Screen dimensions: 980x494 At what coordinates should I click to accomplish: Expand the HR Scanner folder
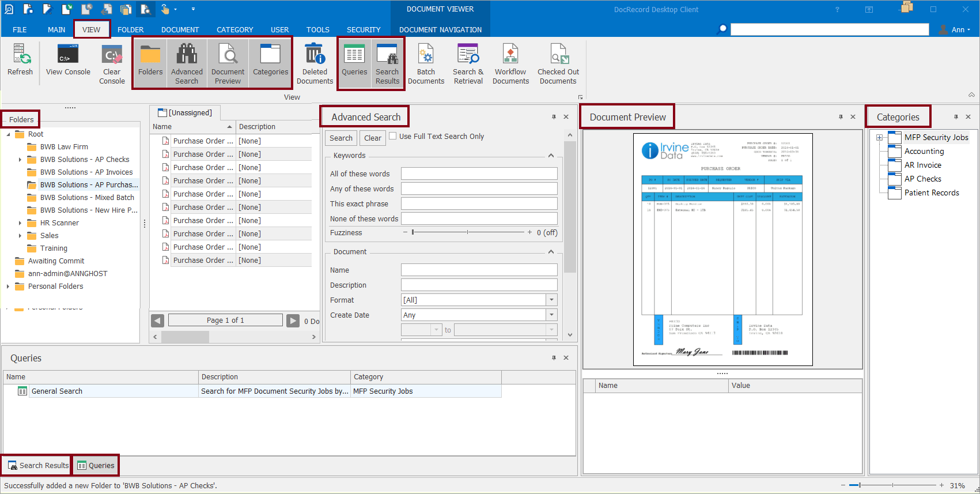tap(20, 223)
